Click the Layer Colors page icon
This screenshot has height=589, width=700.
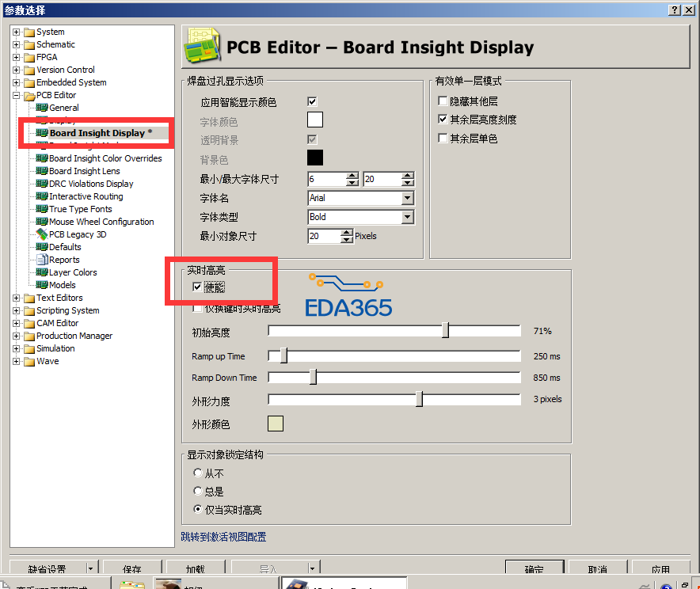tap(41, 272)
